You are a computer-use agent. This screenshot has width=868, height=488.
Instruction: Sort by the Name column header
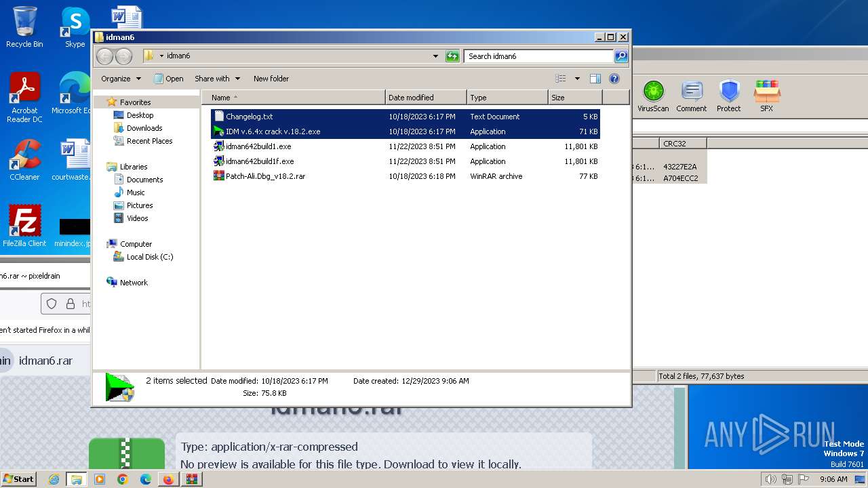point(294,98)
